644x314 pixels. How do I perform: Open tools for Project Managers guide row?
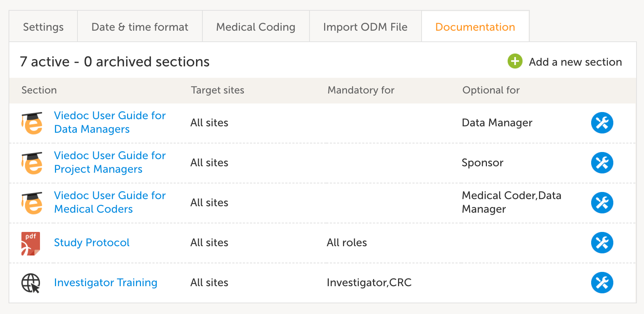(602, 163)
